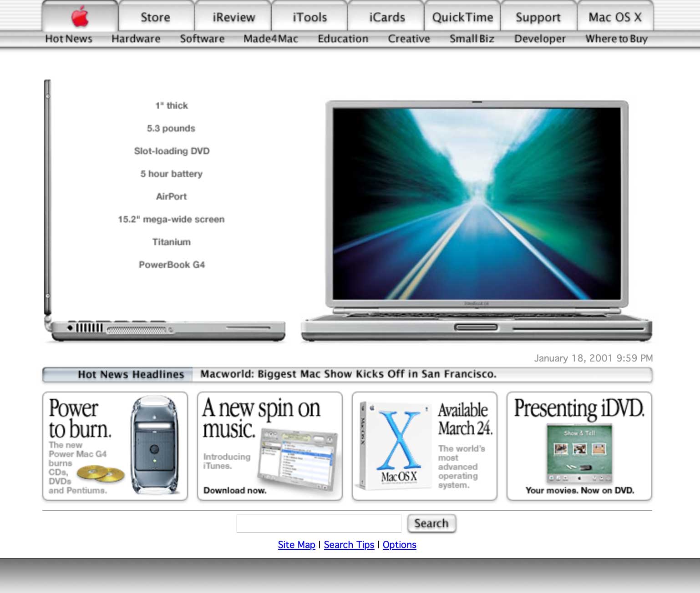This screenshot has width=700, height=593.
Task: Open the Small Biz section
Action: pyautogui.click(x=472, y=39)
